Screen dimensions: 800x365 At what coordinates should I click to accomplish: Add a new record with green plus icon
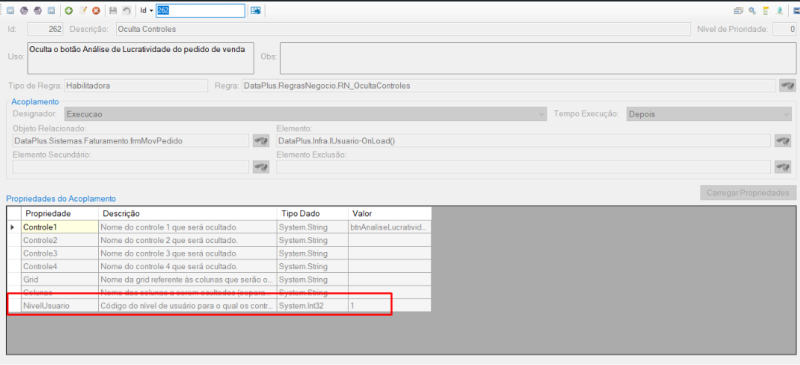tap(68, 11)
